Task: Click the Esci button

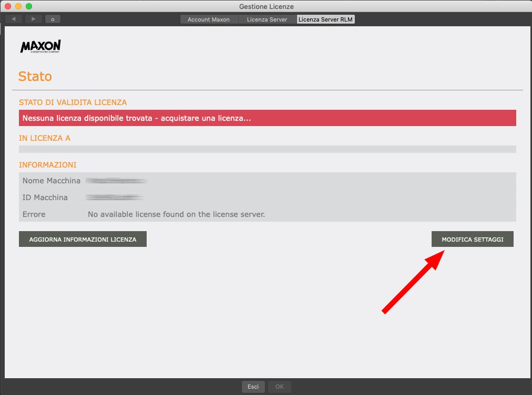Action: (253, 387)
